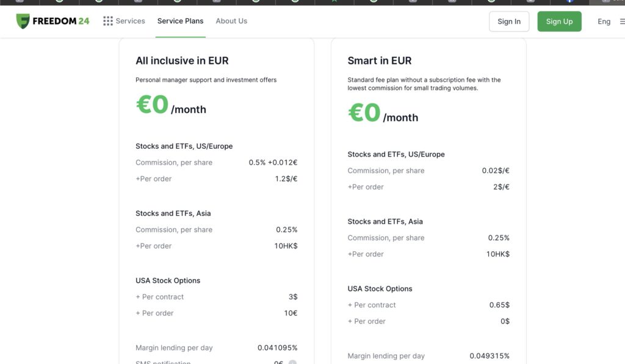Click the green Sign Up button
Viewport: 625px width, 364px height.
[559, 21]
